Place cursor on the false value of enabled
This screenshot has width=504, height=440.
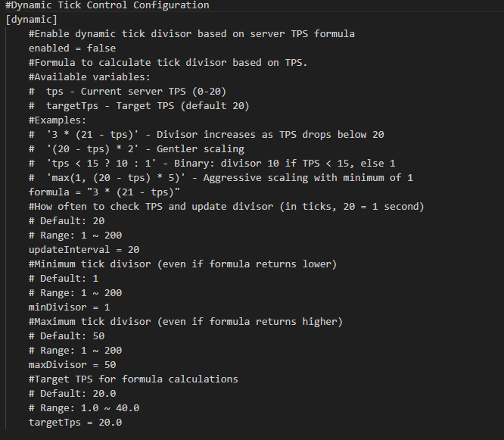point(101,48)
